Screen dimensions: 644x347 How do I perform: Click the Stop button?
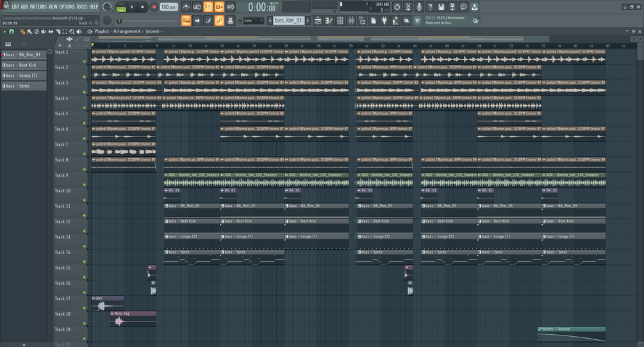(142, 7)
